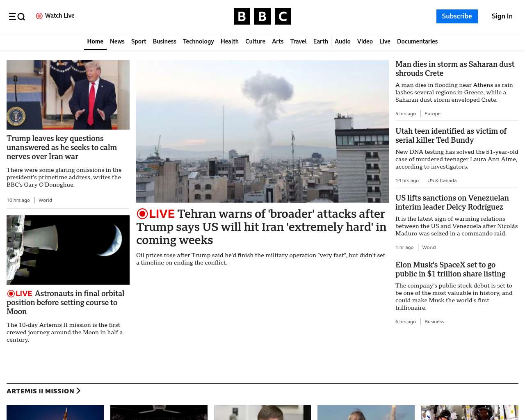The image size is (525, 420).
Task: Open the Live section in navigation
Action: 385,41
